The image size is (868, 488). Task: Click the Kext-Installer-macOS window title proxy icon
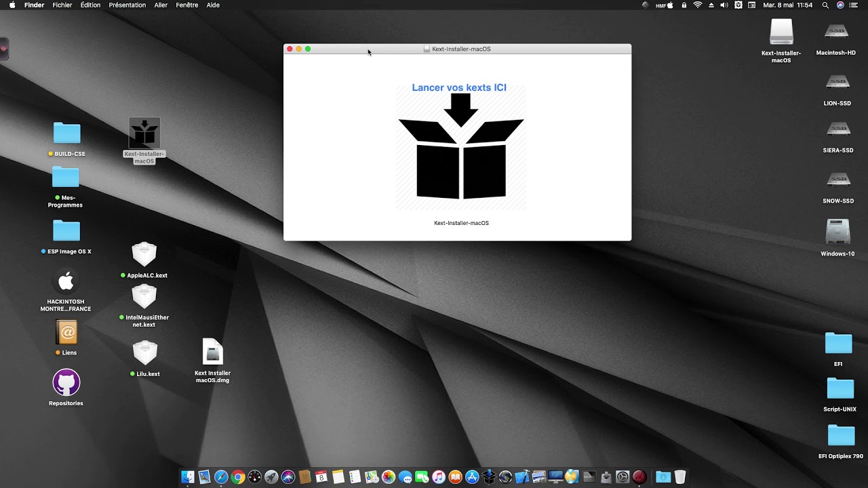pos(427,49)
